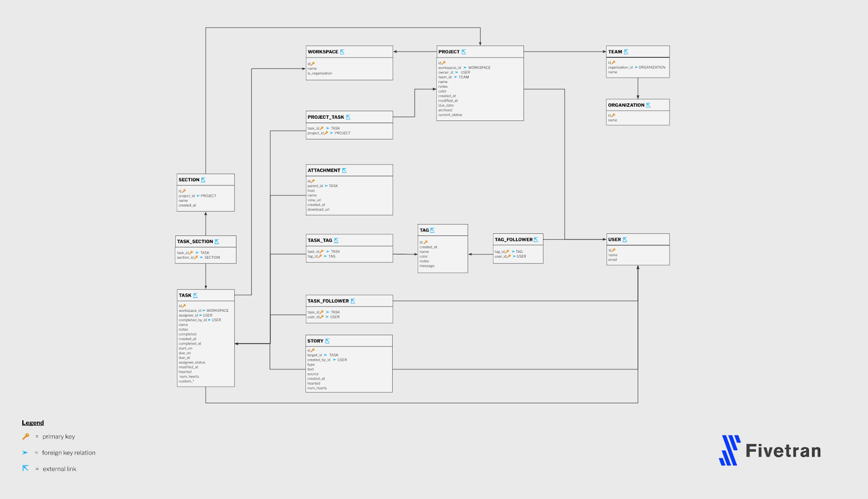The width and height of the screenshot is (868, 499).
Task: Click current_status field in PROJECT table
Action: (450, 115)
